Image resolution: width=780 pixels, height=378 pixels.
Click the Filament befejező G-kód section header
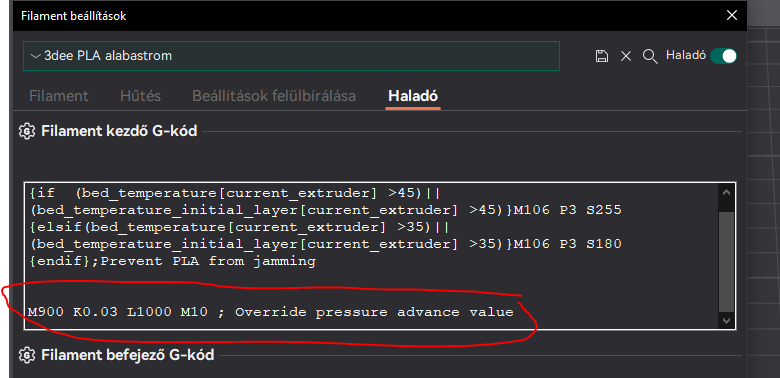coord(128,355)
